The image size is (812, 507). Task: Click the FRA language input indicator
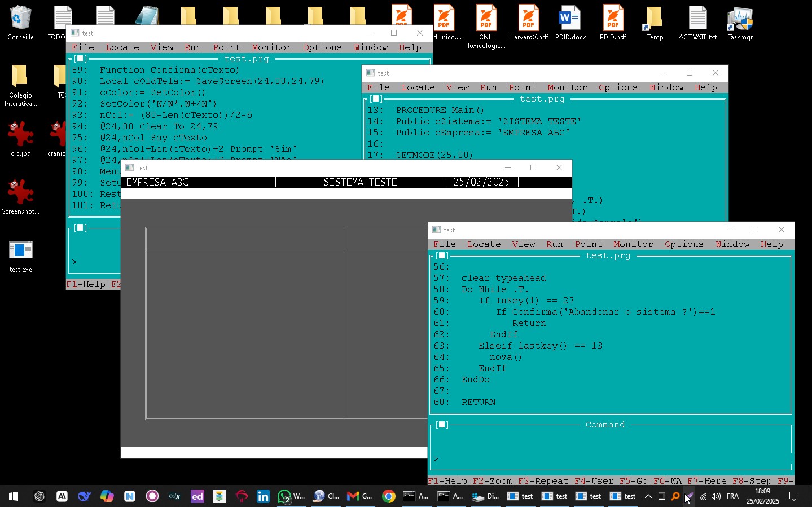coord(732,496)
